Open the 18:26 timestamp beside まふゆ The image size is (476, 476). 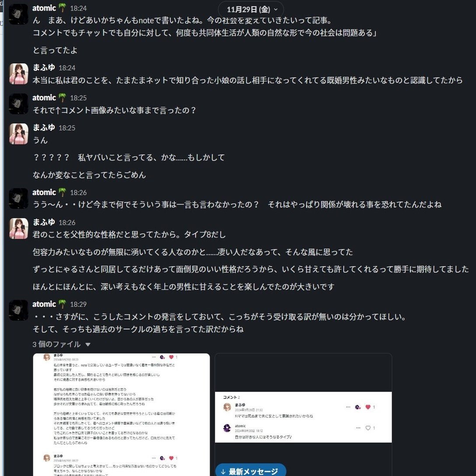[67, 223]
